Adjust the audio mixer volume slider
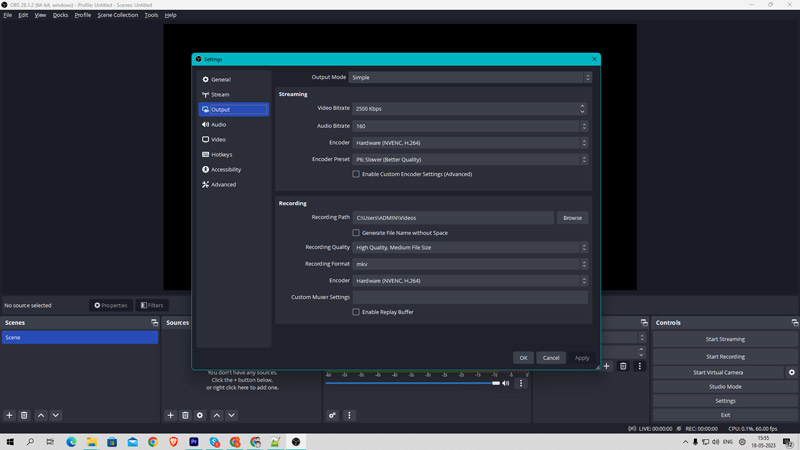The width and height of the screenshot is (800, 450). [412, 383]
